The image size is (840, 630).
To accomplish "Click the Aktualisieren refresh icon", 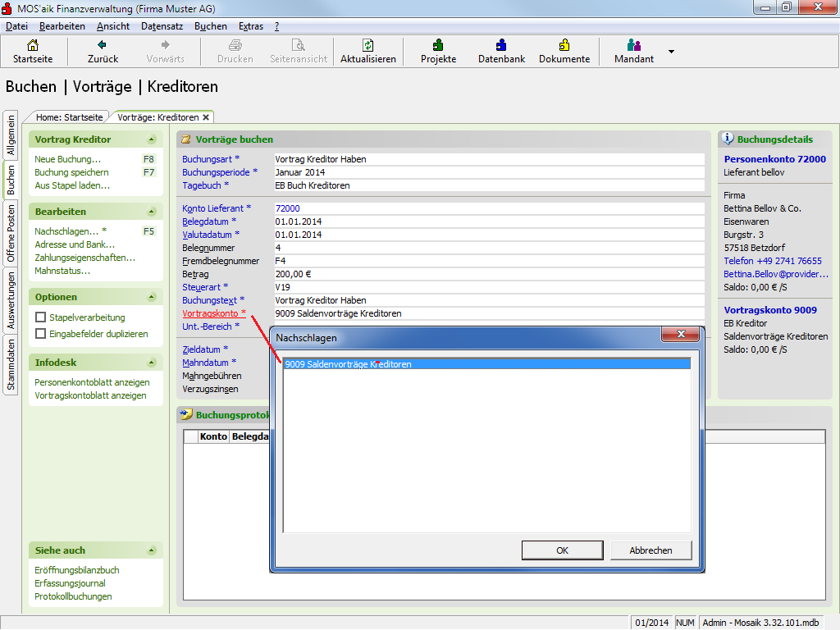I will pyautogui.click(x=368, y=45).
